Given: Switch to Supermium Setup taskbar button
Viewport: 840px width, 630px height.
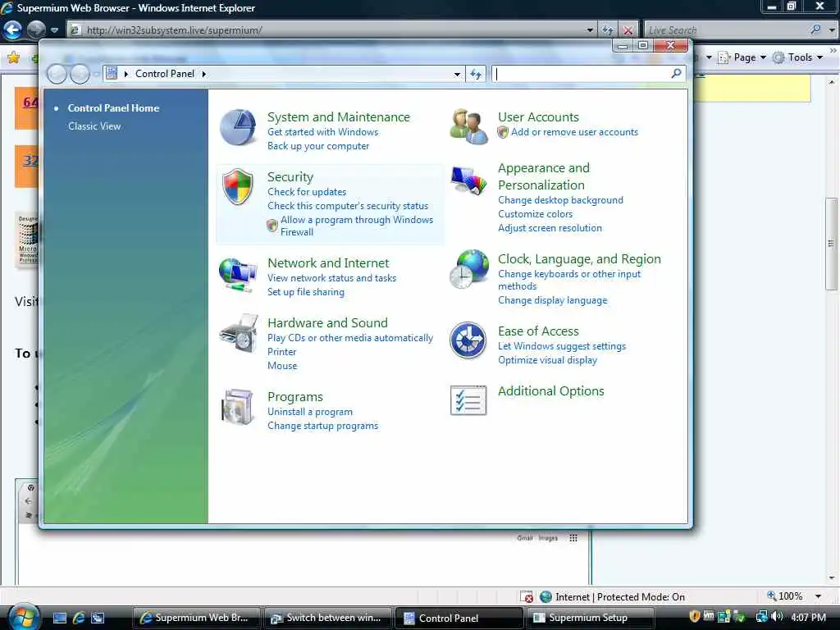Looking at the screenshot, I should point(590,618).
